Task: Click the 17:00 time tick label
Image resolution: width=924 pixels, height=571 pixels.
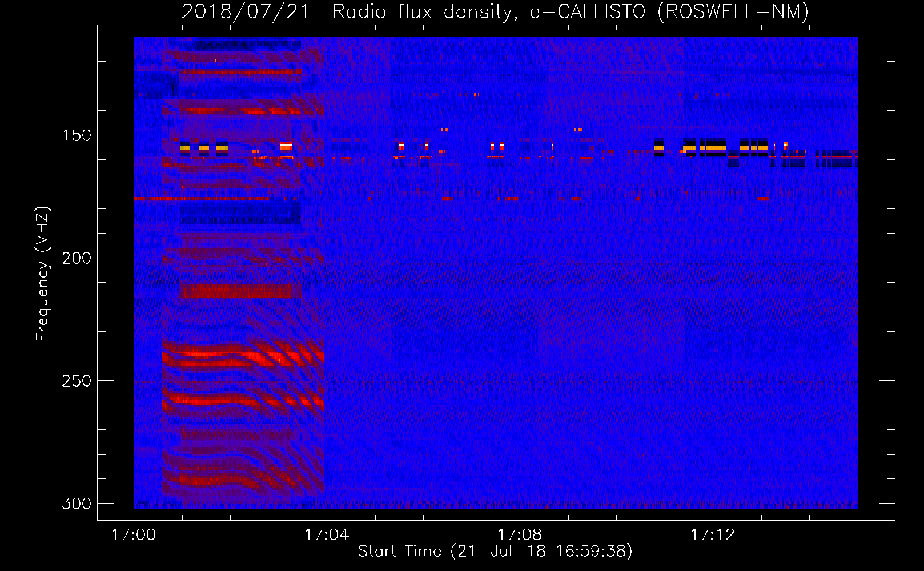Action: coord(134,535)
